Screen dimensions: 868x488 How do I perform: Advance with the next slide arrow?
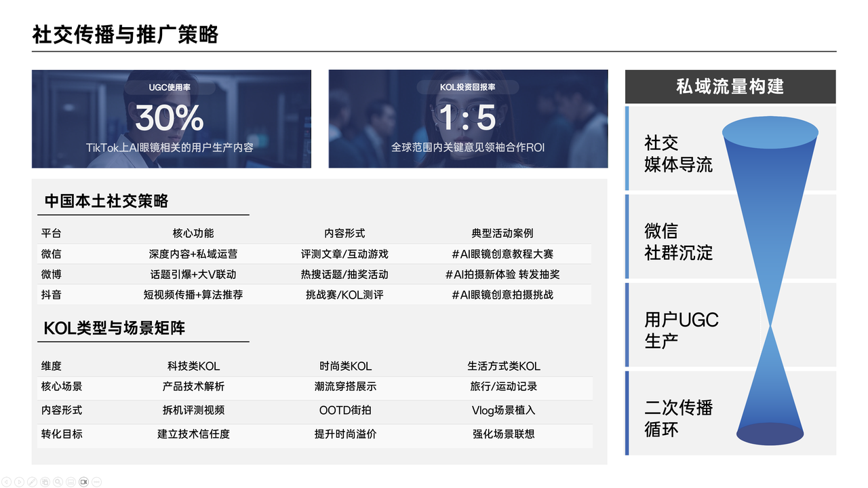[20, 482]
